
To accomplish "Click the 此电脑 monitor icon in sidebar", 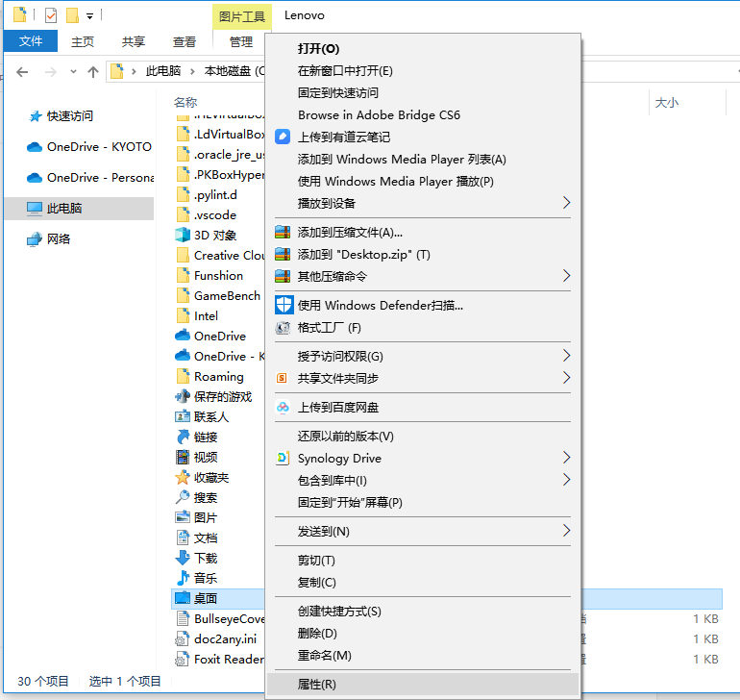I will 35,209.
